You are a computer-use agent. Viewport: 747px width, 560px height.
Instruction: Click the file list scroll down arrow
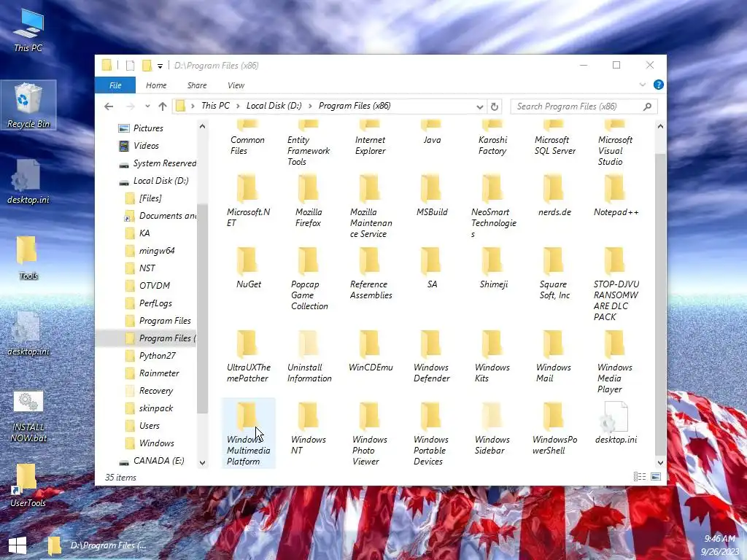[x=660, y=462]
